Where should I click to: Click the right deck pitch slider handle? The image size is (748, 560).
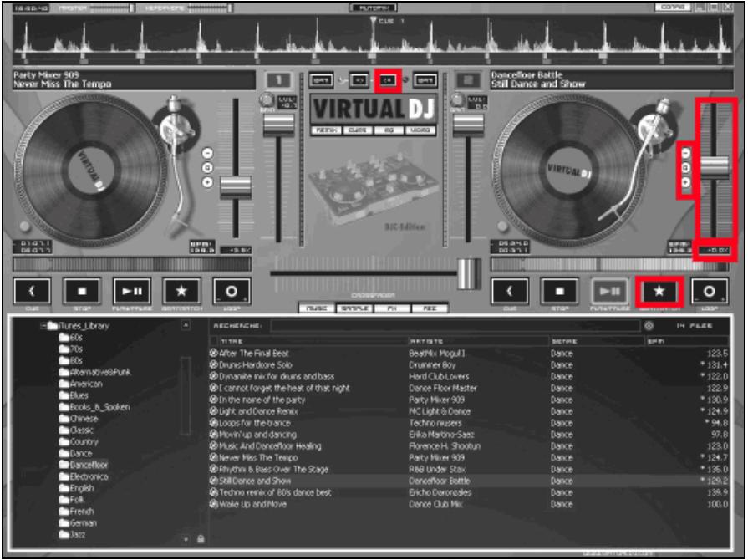714,168
